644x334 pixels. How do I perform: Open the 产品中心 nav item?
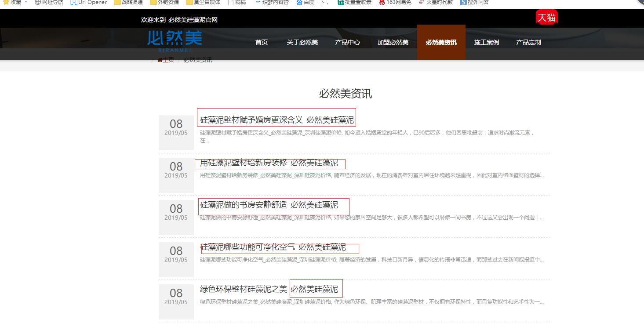347,42
